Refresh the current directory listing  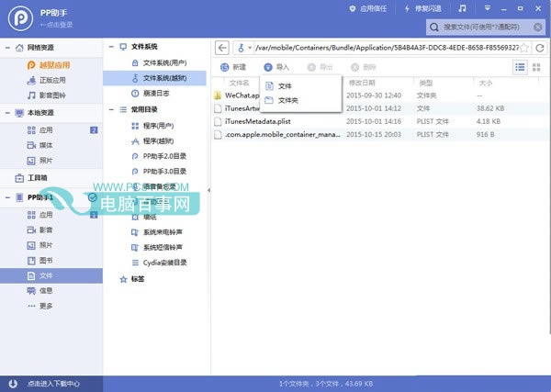tap(540, 48)
